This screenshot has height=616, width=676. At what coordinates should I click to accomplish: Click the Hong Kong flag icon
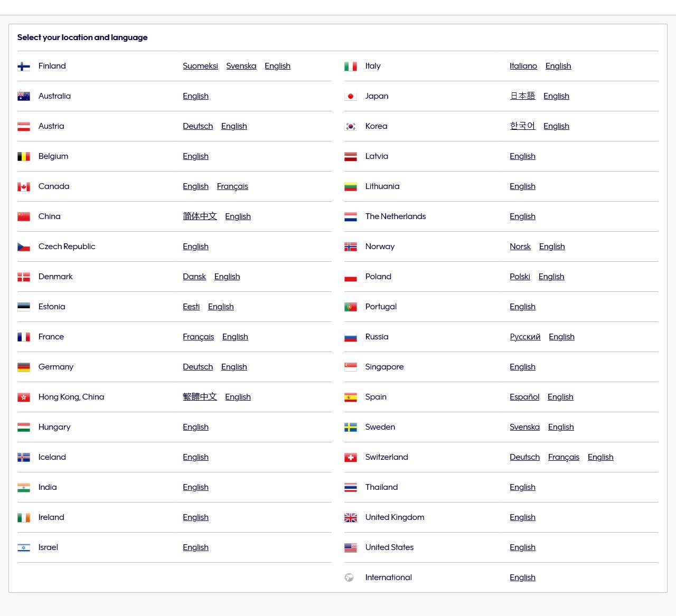(24, 397)
